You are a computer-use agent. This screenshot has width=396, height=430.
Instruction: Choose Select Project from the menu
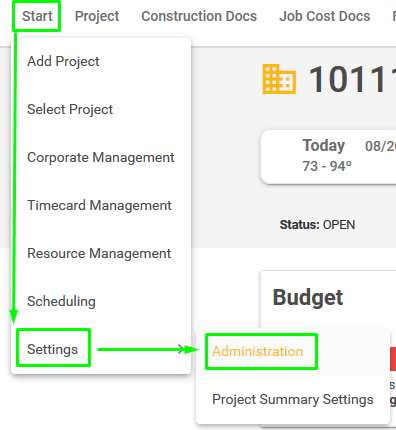101,109
